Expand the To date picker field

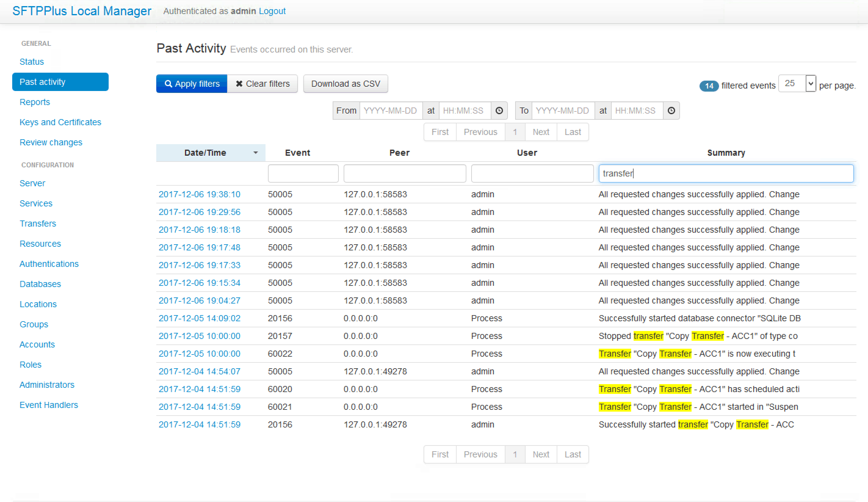point(563,111)
